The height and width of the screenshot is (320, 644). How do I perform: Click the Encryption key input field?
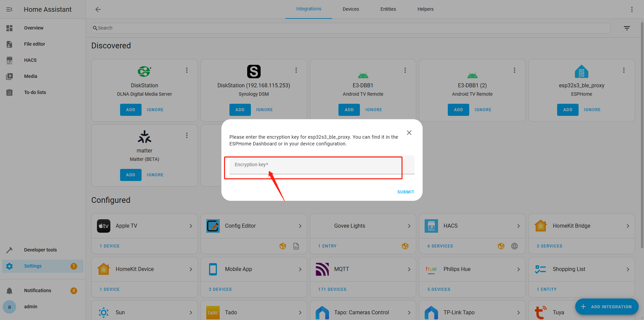315,165
